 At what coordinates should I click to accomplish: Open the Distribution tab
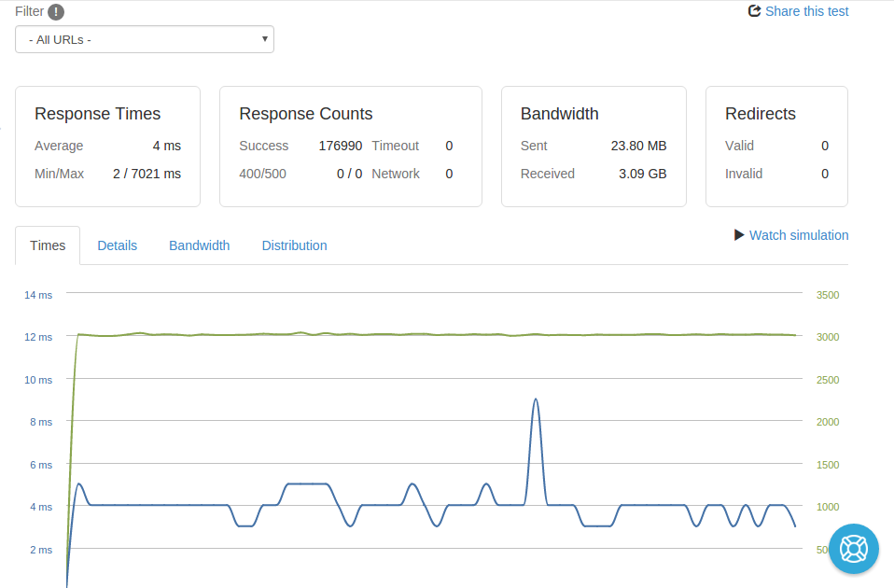coord(294,245)
